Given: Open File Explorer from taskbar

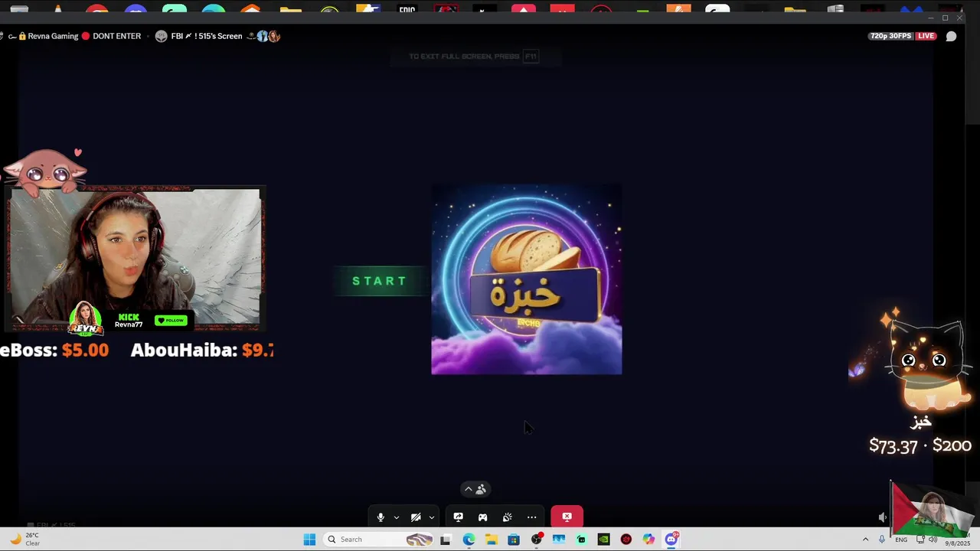Looking at the screenshot, I should pos(491,540).
